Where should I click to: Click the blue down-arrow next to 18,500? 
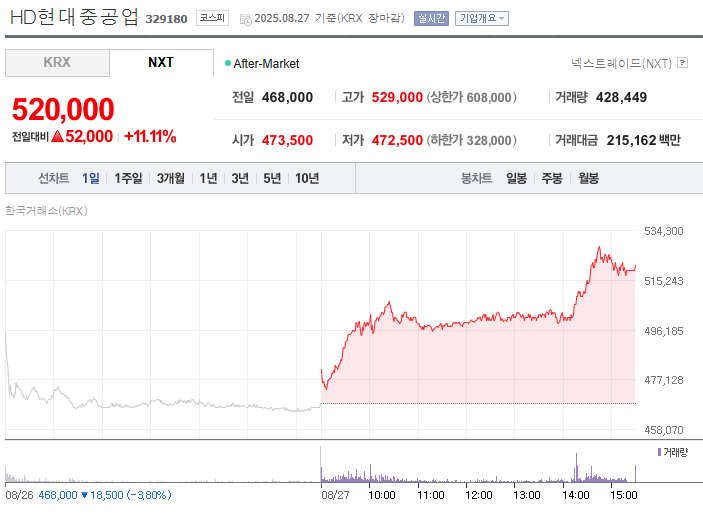coord(84,495)
